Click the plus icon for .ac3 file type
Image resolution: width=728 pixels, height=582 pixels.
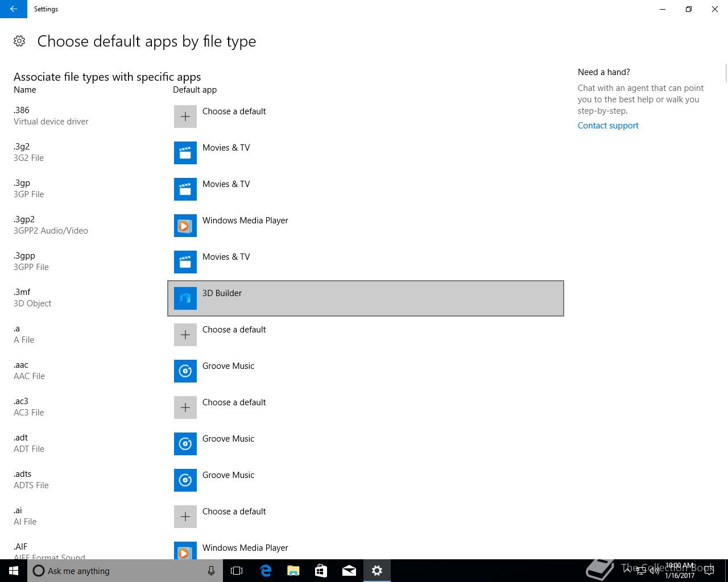pos(185,408)
